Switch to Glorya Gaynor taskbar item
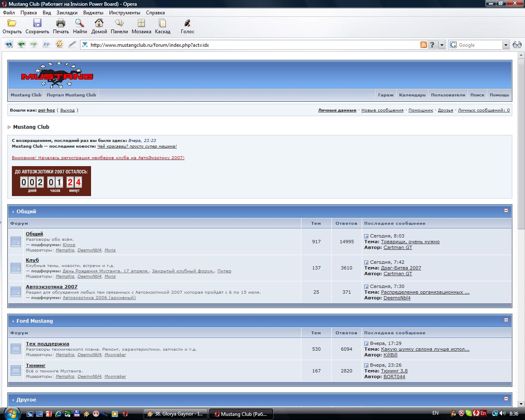Image resolution: width=525 pixels, height=420 pixels. (176, 414)
